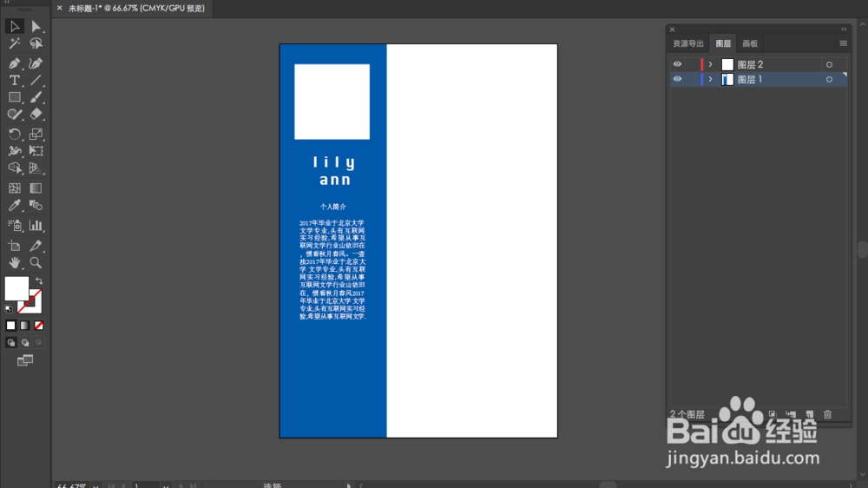
Task: Select the Magic Wand tool
Action: coord(15,43)
